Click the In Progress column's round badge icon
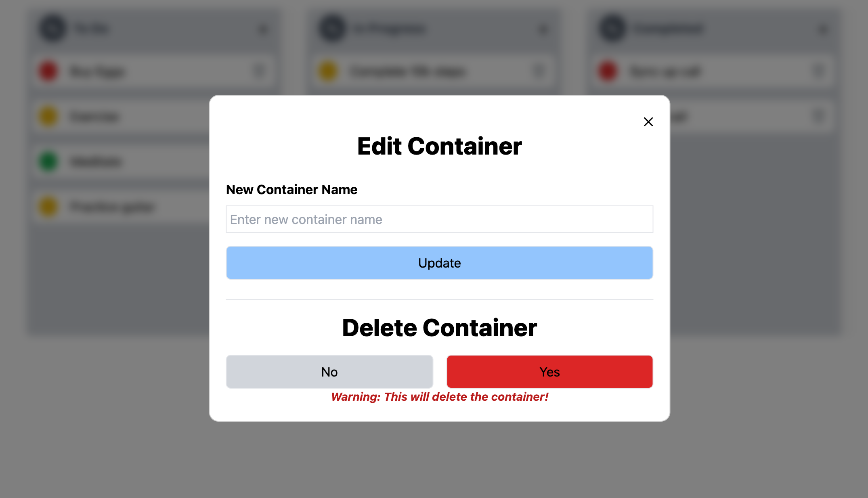 pyautogui.click(x=332, y=28)
